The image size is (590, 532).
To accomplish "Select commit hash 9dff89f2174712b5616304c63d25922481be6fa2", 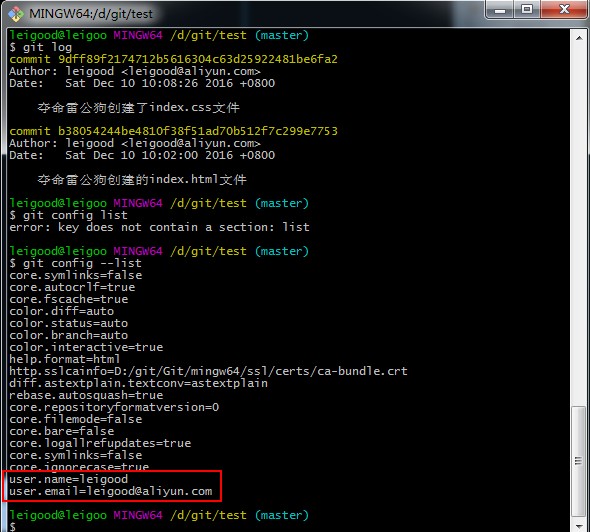I will [x=198, y=59].
